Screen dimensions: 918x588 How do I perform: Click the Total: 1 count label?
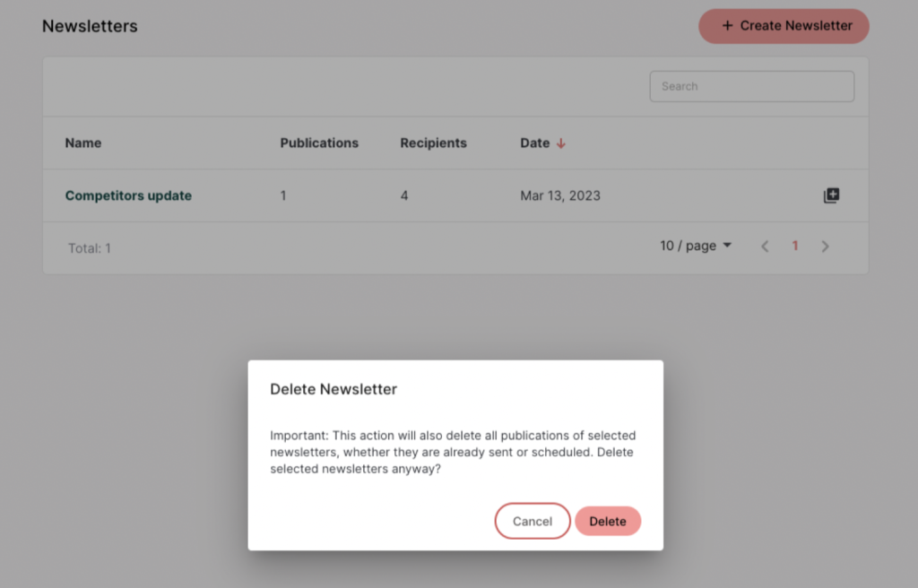coord(90,248)
